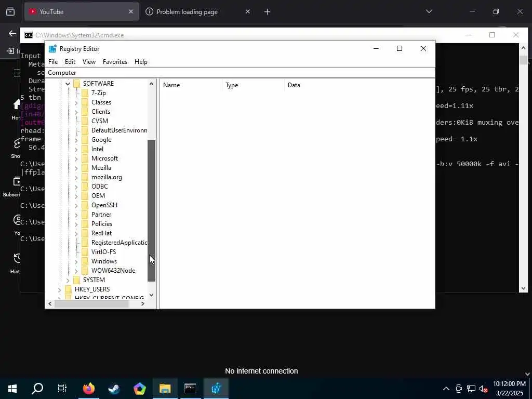
Task: Click the cmd.exe title bar icon
Action: pyautogui.click(x=29, y=35)
